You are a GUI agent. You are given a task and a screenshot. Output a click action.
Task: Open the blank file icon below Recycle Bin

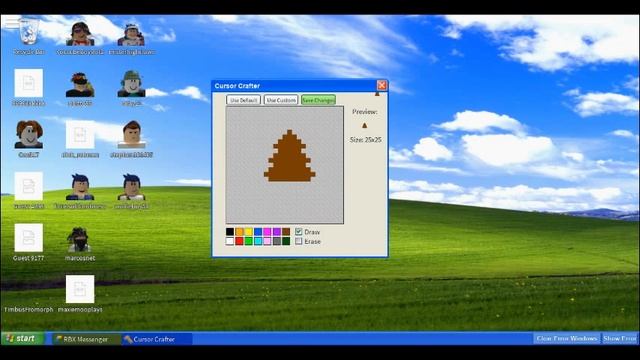click(29, 83)
